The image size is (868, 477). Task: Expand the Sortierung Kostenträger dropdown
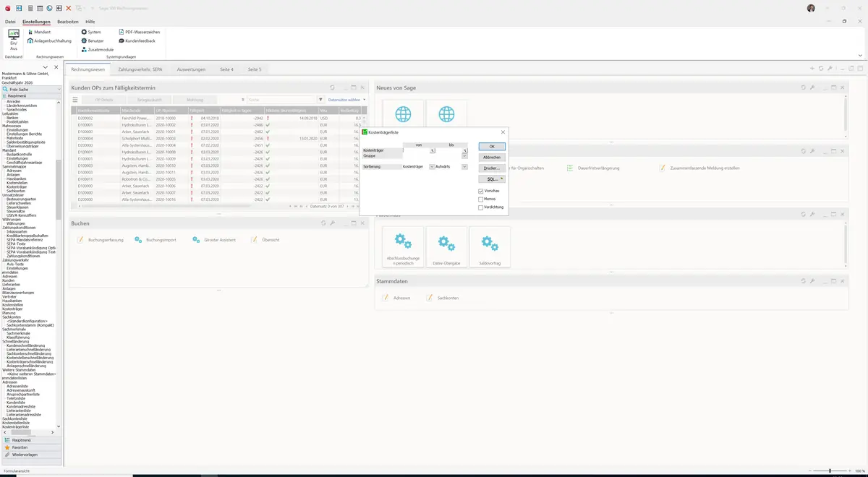pos(432,166)
